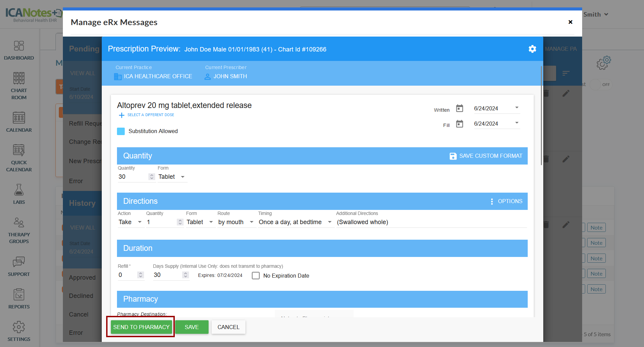Open Reports from the sidebar

click(x=19, y=299)
